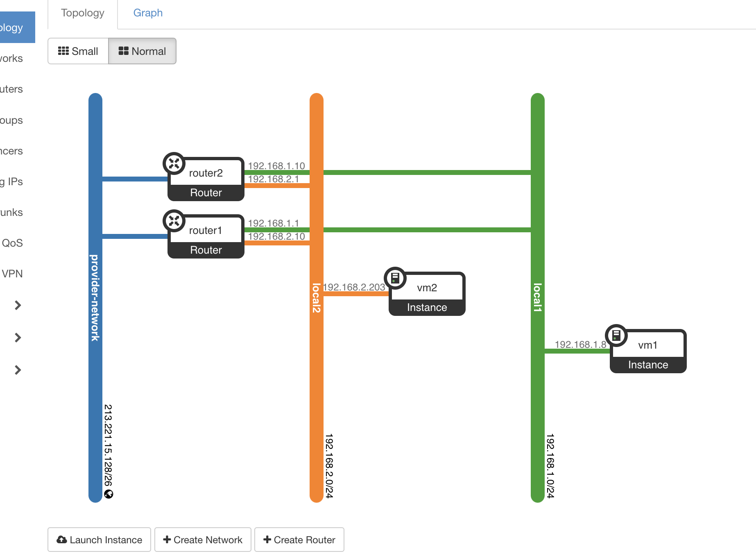Click the orange local2 network bar
Screen dimensions: 756x558
(317, 369)
